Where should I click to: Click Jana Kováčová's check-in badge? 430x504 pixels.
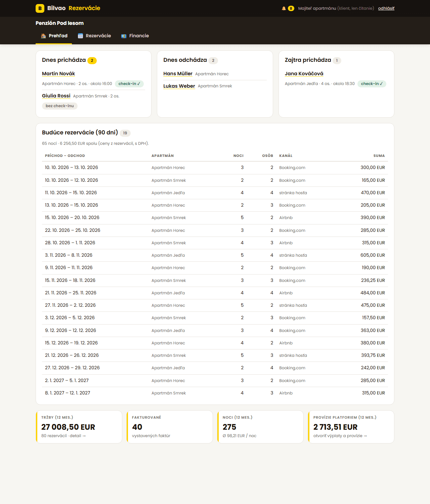372,84
